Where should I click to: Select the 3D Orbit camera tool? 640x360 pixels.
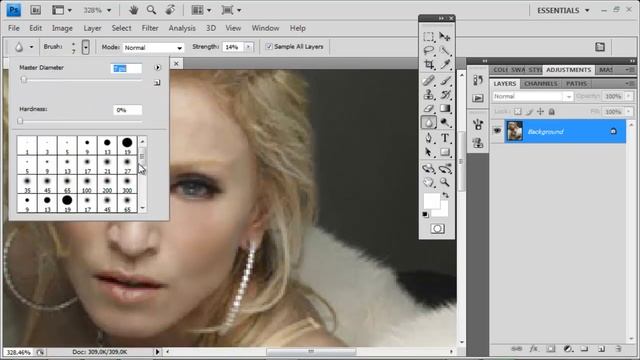point(444,168)
